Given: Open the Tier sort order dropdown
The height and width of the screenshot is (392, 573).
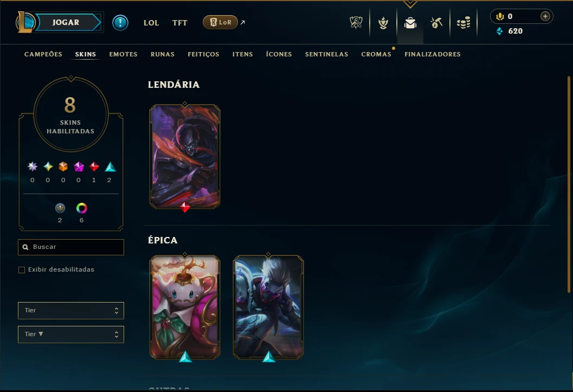Looking at the screenshot, I should coord(71,335).
